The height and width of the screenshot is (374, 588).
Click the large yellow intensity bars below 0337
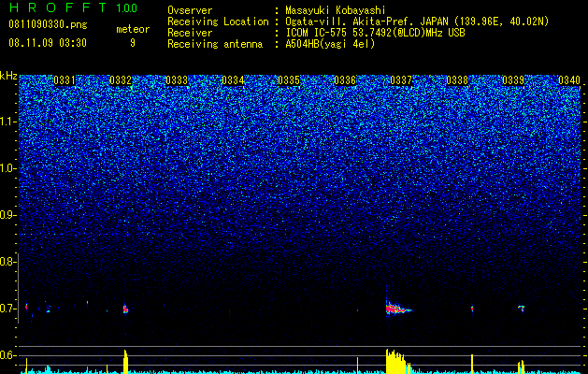coord(397,361)
